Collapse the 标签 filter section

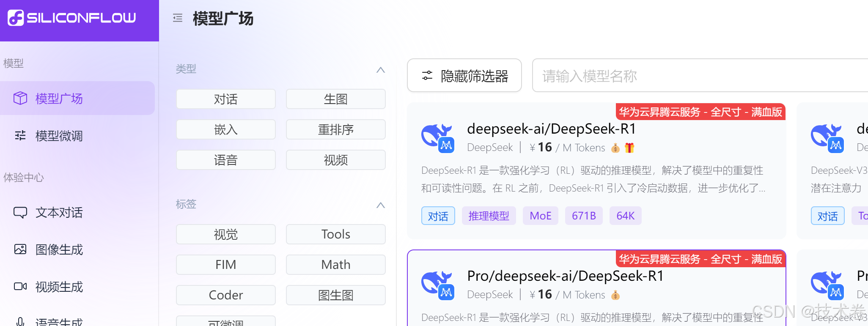coord(381,205)
